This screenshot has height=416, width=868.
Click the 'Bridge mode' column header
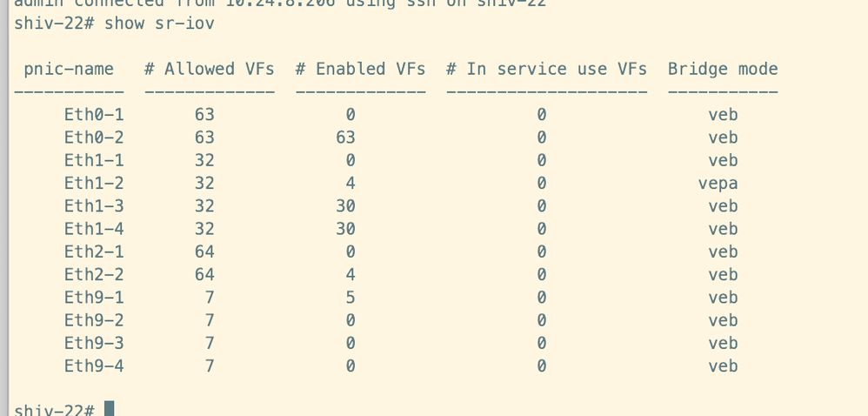[723, 69]
